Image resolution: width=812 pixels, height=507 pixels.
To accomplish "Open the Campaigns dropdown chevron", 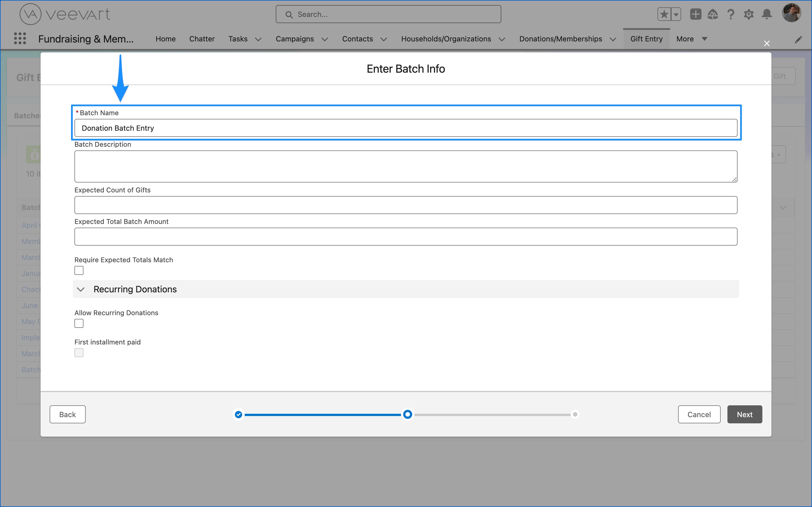I will (x=325, y=39).
